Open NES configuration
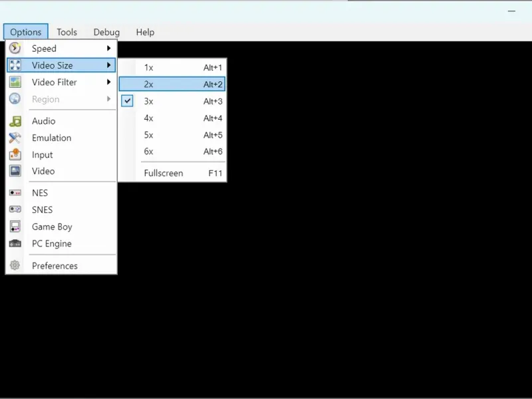This screenshot has width=532, height=399. [x=61, y=193]
